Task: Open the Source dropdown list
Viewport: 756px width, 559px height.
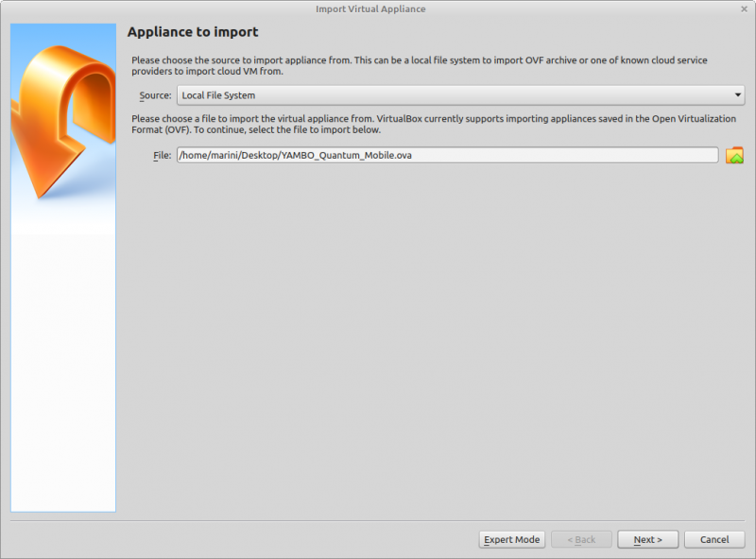Action: click(460, 95)
